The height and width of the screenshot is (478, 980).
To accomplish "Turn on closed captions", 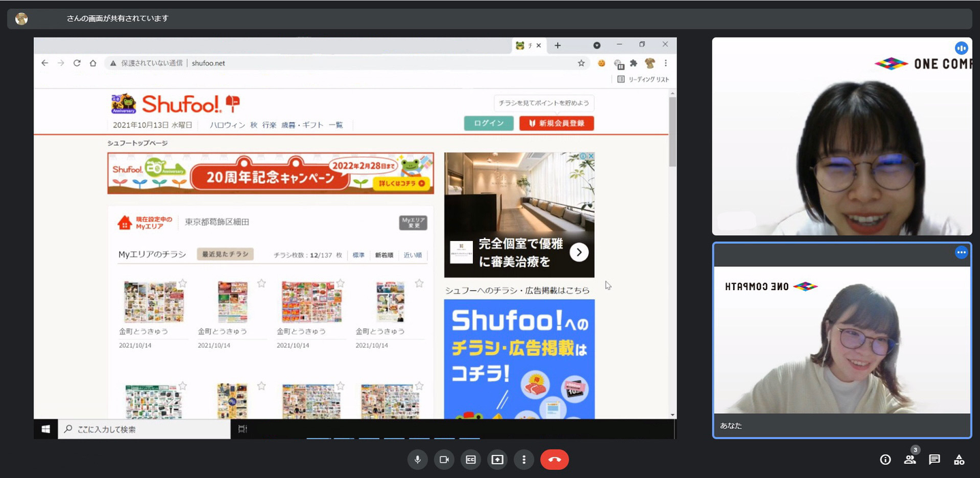I will (470, 460).
